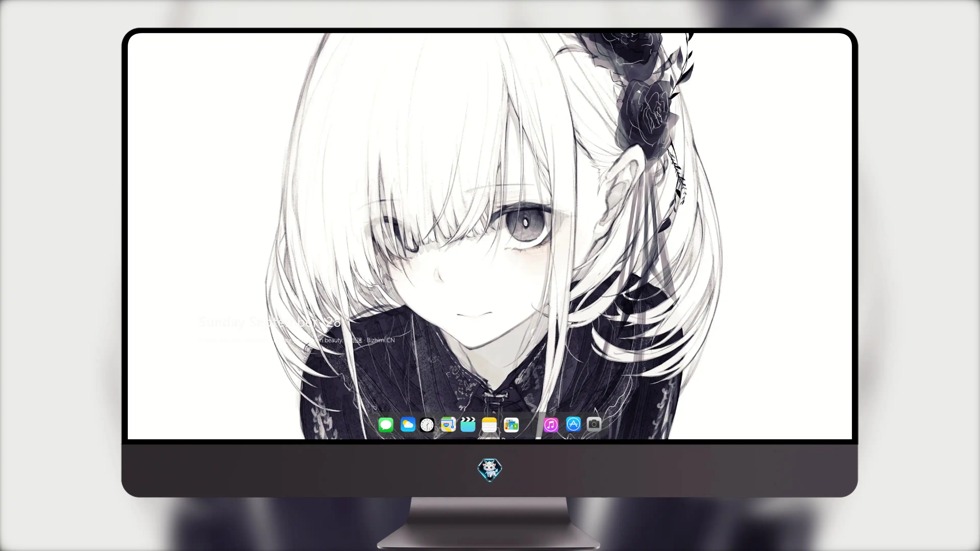
Task: Open the yellow Notes app in dock
Action: point(489,425)
